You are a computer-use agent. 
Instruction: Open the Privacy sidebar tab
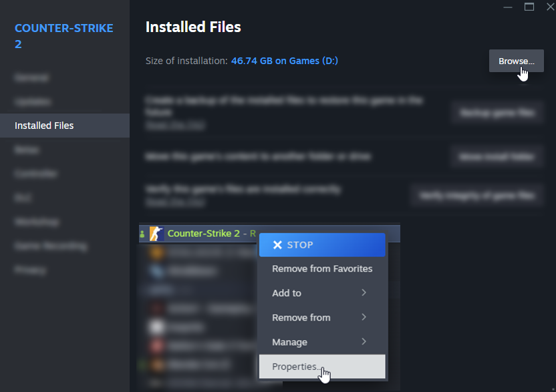(x=31, y=270)
